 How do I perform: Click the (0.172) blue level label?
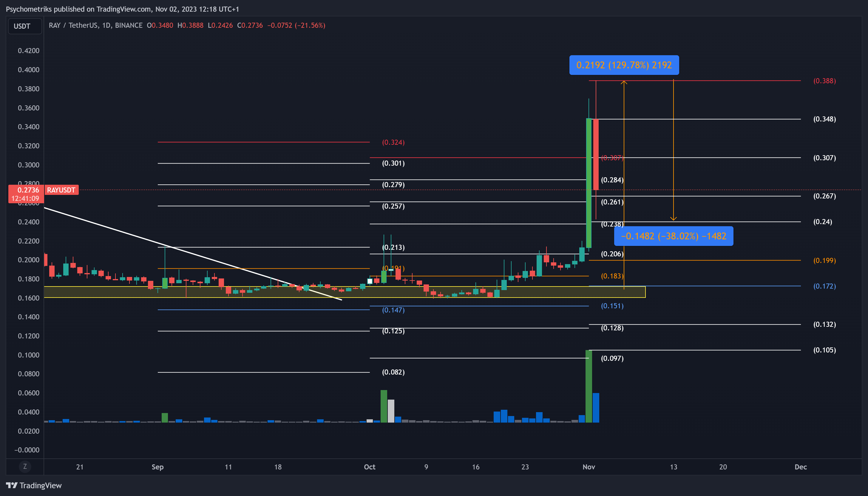click(x=824, y=286)
